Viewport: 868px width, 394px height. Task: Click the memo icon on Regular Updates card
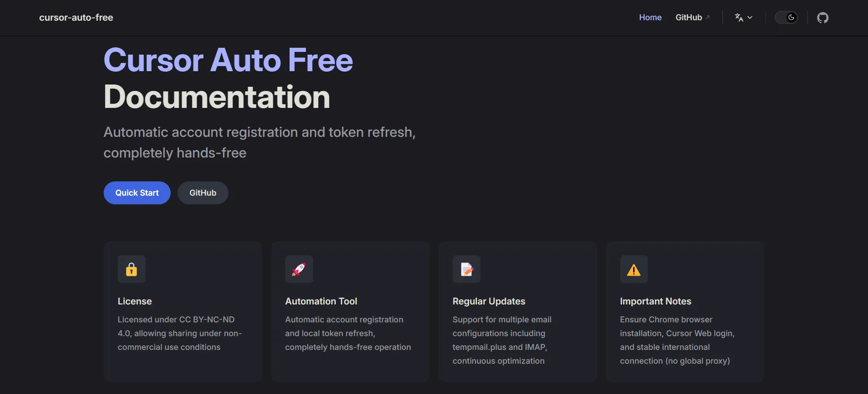(x=467, y=269)
